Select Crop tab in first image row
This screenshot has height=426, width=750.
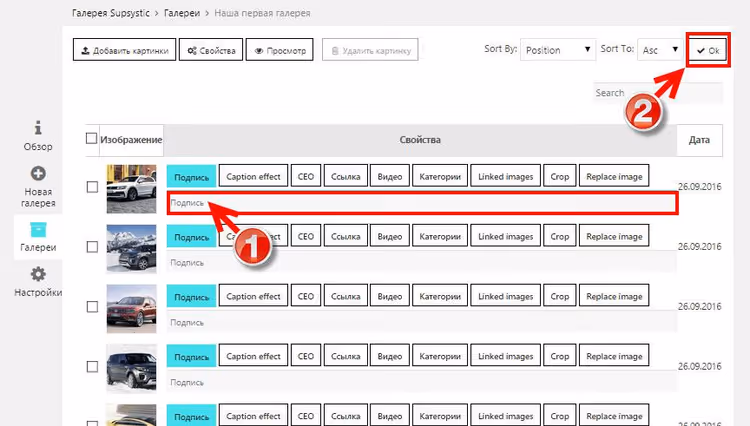tap(560, 176)
